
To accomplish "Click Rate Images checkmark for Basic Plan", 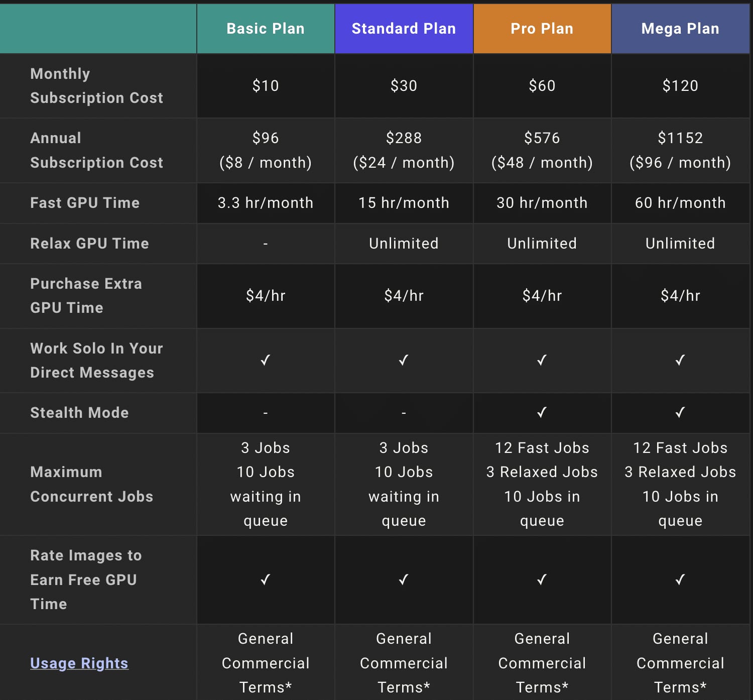I will point(266,579).
